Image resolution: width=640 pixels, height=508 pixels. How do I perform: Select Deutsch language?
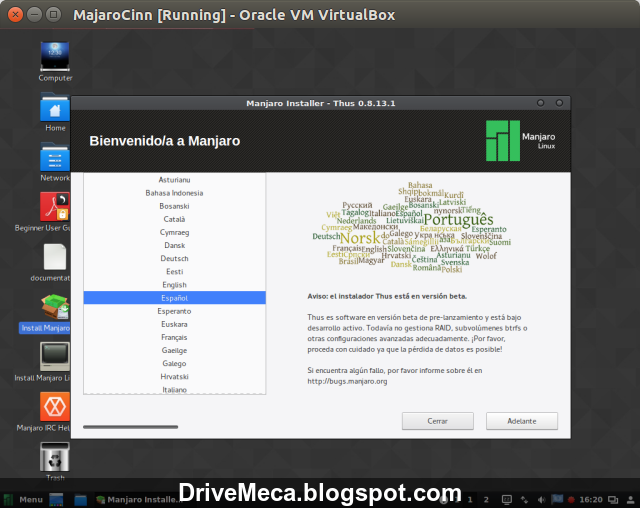(x=174, y=258)
